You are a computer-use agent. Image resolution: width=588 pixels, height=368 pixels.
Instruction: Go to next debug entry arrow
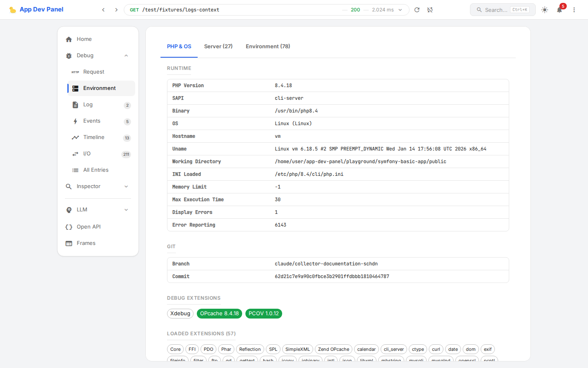point(116,10)
